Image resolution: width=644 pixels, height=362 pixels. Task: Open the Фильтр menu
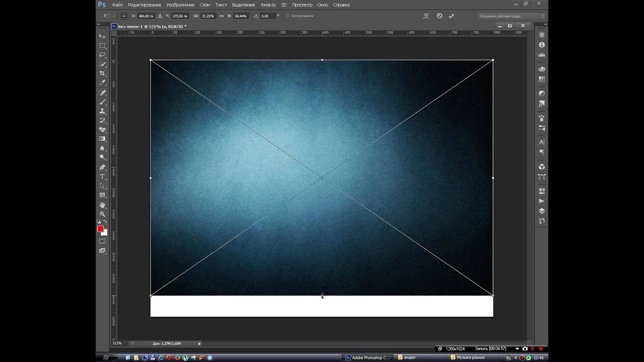click(x=268, y=5)
